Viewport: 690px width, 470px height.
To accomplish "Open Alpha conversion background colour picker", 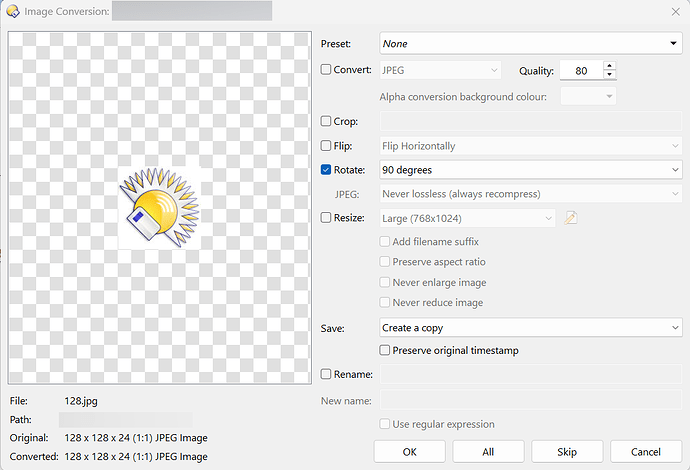I will pyautogui.click(x=588, y=96).
